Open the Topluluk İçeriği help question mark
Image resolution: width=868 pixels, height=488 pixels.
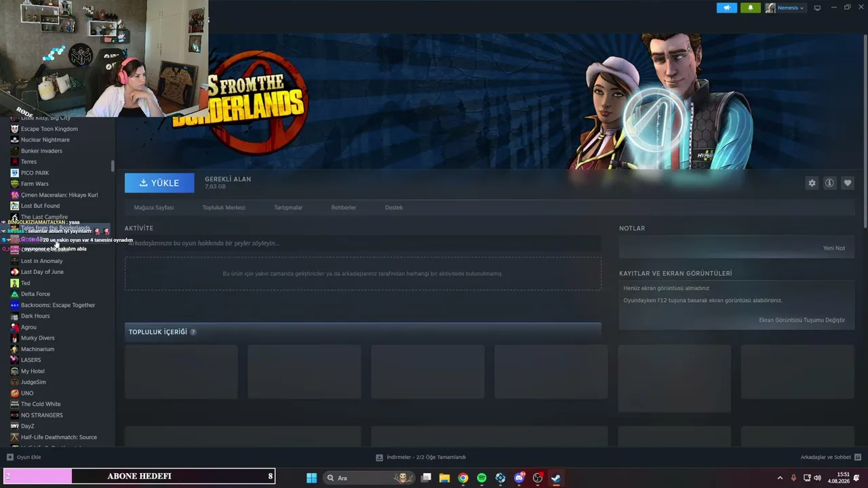pyautogui.click(x=193, y=332)
